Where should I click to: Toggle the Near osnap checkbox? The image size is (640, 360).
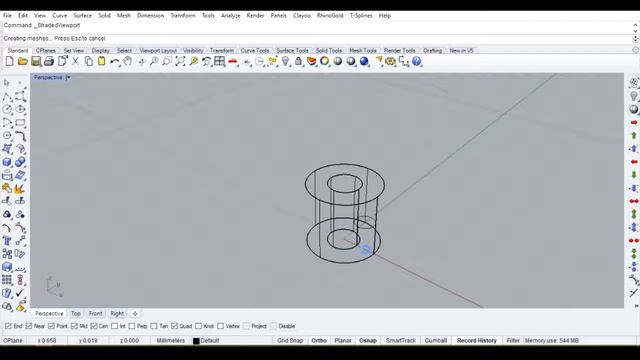pos(29,326)
